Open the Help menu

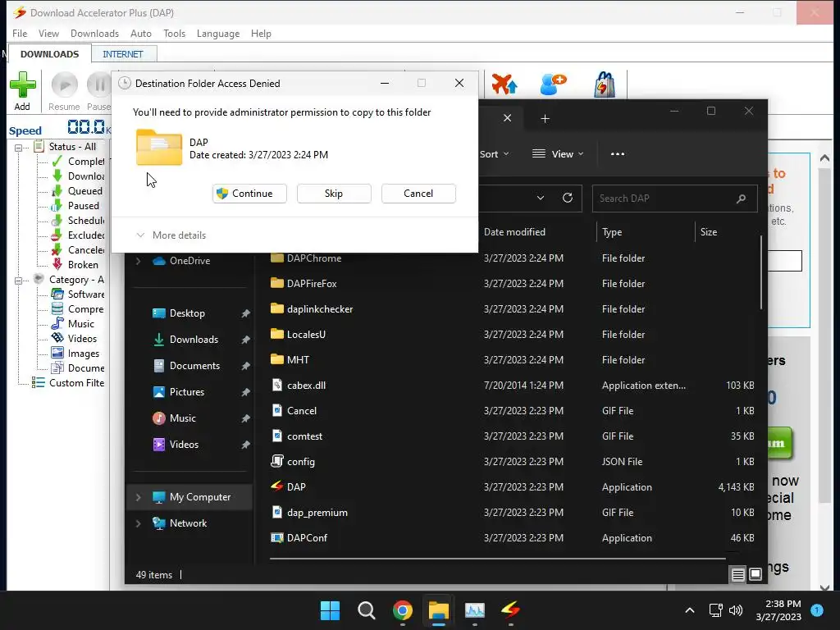[261, 33]
